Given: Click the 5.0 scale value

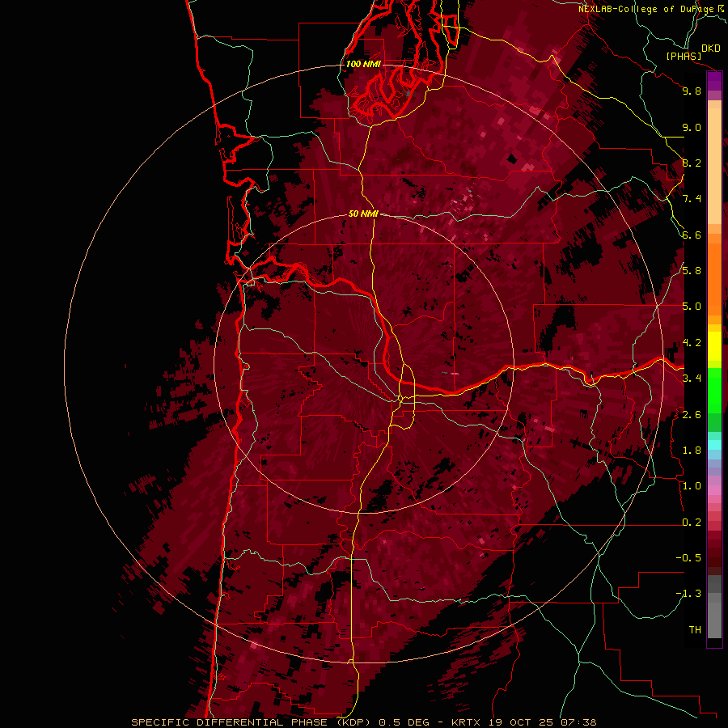Looking at the screenshot, I should pos(692,307).
